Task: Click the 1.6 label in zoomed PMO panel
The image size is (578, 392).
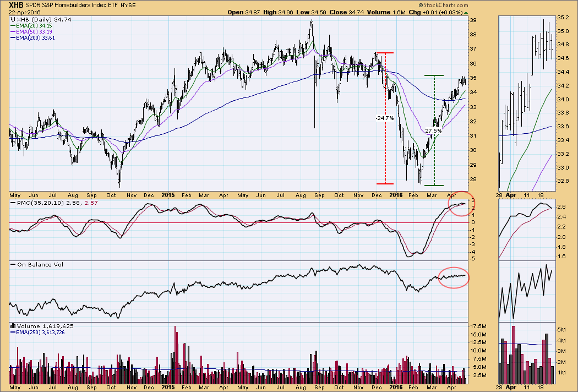Action: coord(561,257)
